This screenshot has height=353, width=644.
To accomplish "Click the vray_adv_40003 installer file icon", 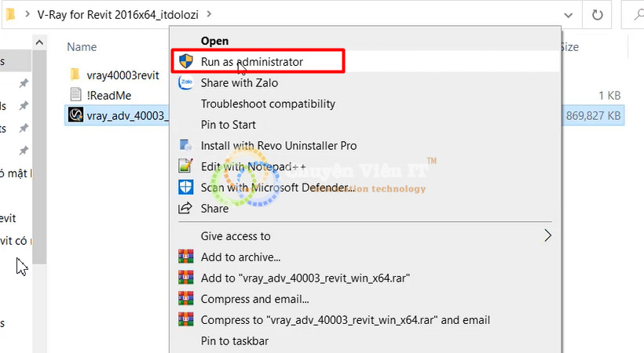I will pyautogui.click(x=75, y=115).
